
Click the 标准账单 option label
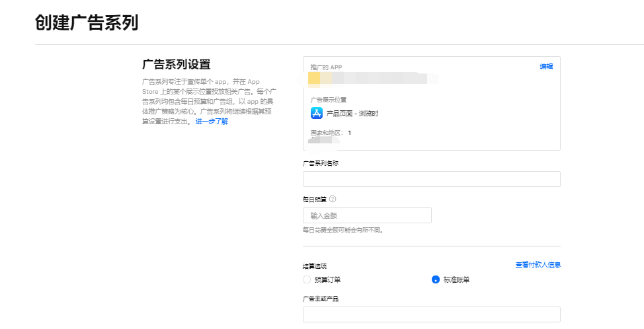coord(456,280)
